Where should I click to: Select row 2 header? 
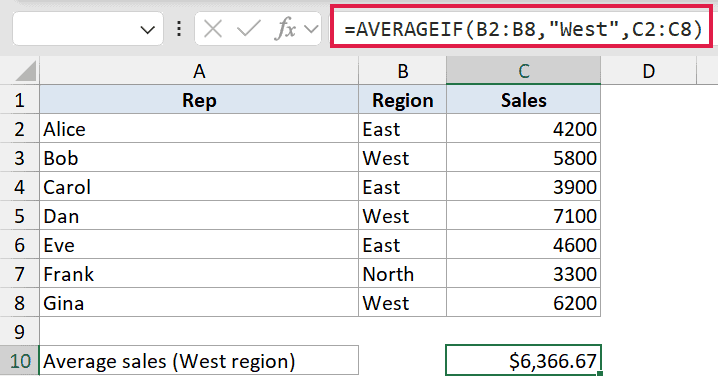coord(20,129)
